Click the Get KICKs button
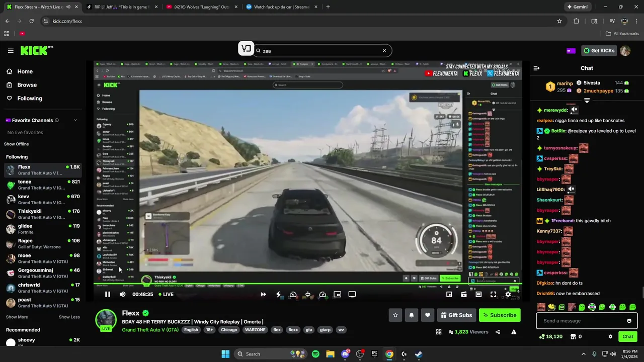The width and height of the screenshot is (644, 362). [599, 51]
